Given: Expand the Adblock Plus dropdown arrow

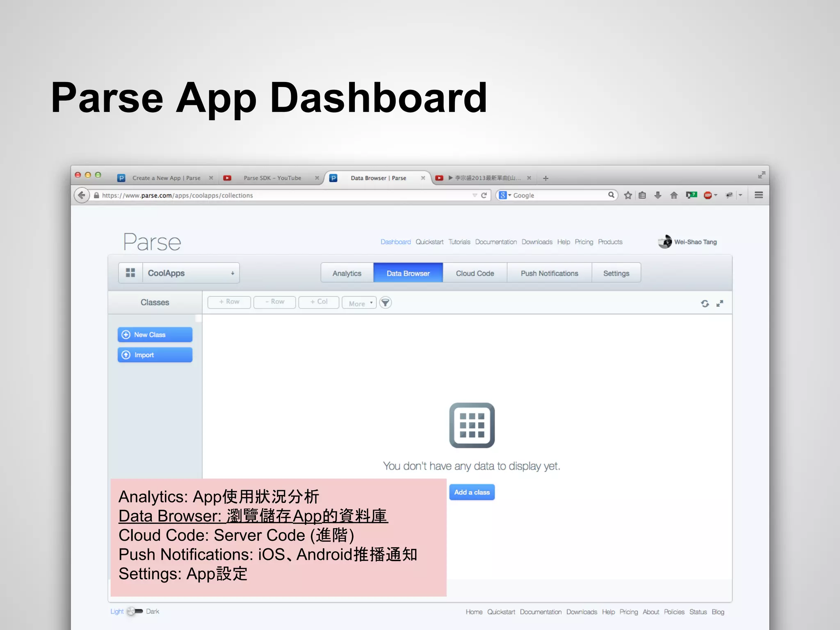Looking at the screenshot, I should pos(716,195).
